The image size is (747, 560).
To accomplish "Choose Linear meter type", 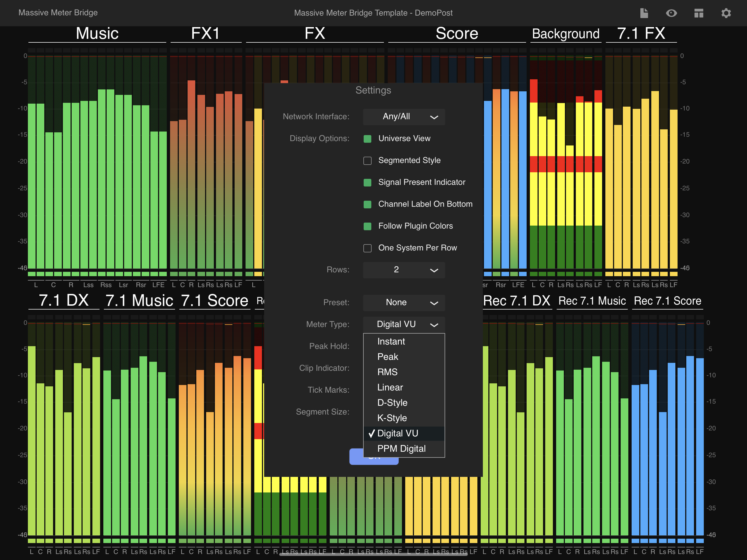I will pos(404,387).
